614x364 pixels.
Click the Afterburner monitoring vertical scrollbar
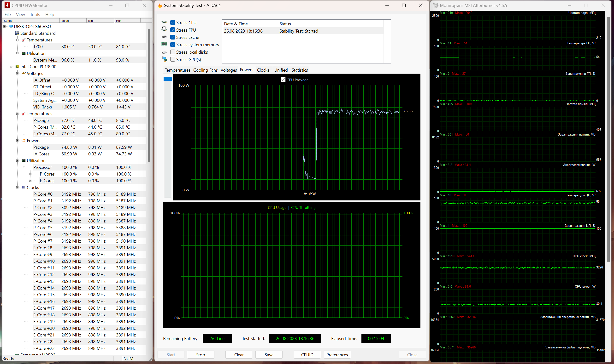(x=608, y=137)
